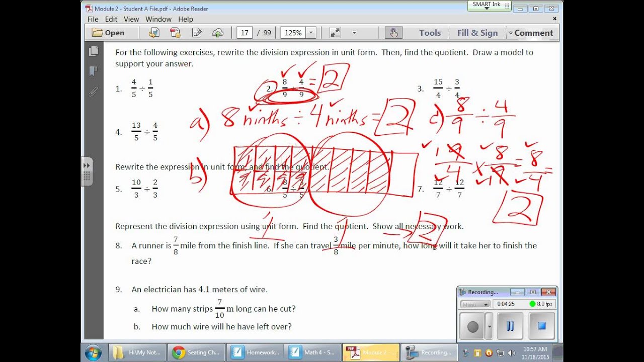Screen dimensions: 644x362
Task: Open the record options dropdown arrow
Action: tap(489, 326)
